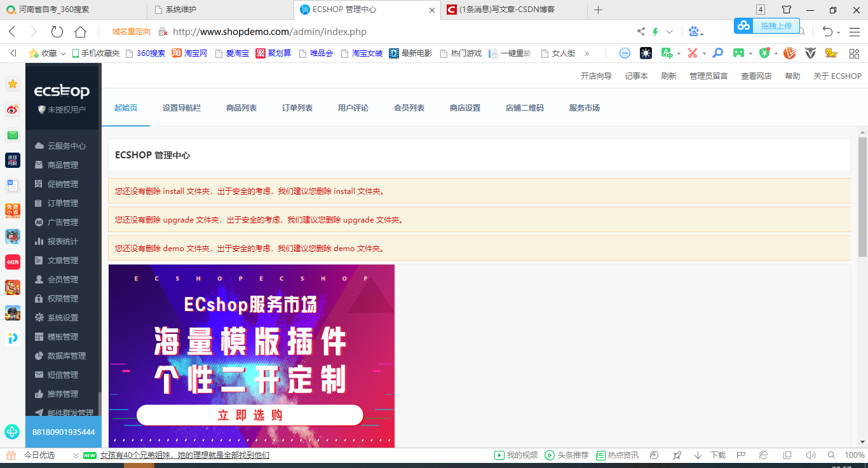The image size is (868, 468).
Task: Toggle the ad-blocker icon in the toolbar
Action: (x=625, y=53)
